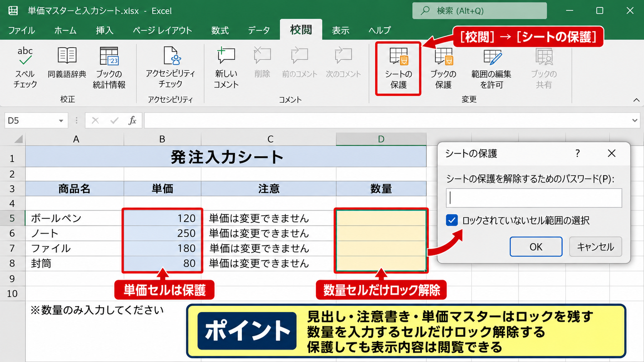Switch to the 挿入 tab
This screenshot has height=362, width=644.
coord(104,30)
